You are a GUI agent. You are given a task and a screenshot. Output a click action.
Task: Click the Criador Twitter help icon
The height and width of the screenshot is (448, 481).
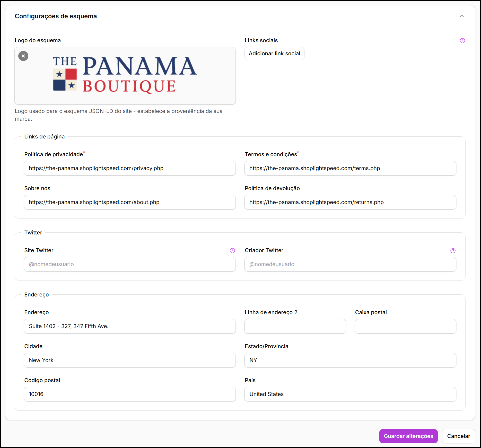tap(453, 251)
